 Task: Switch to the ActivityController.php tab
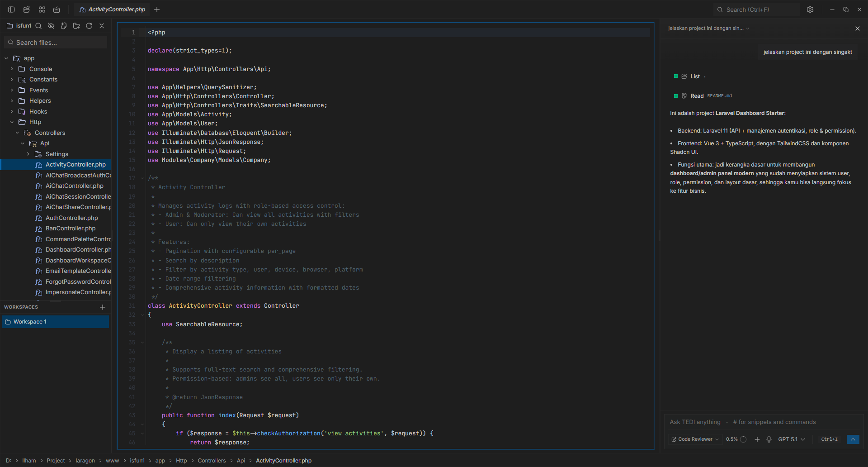point(112,10)
